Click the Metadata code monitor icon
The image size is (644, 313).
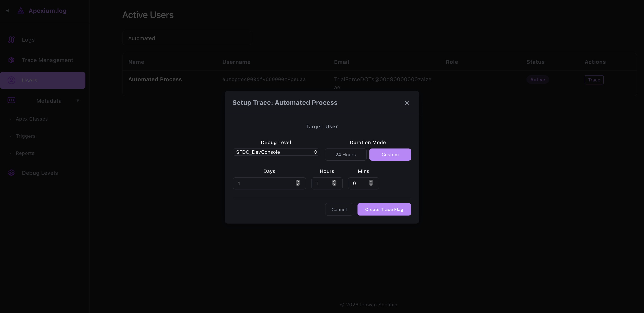pos(11,101)
